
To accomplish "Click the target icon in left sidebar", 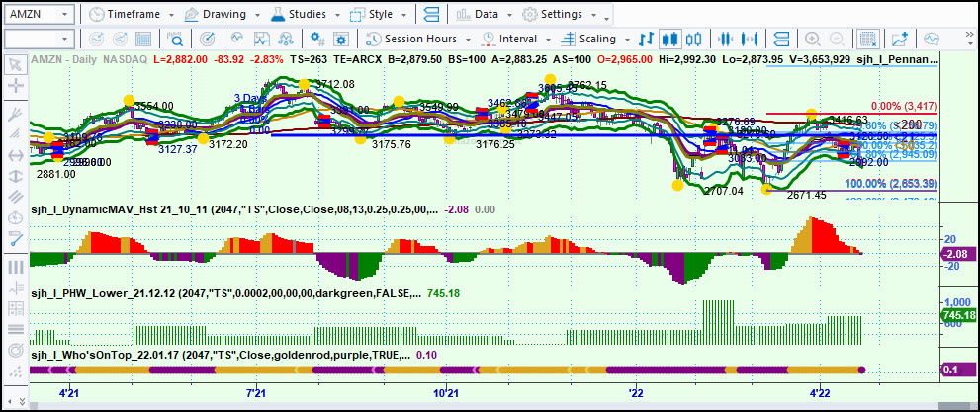I will (15, 350).
